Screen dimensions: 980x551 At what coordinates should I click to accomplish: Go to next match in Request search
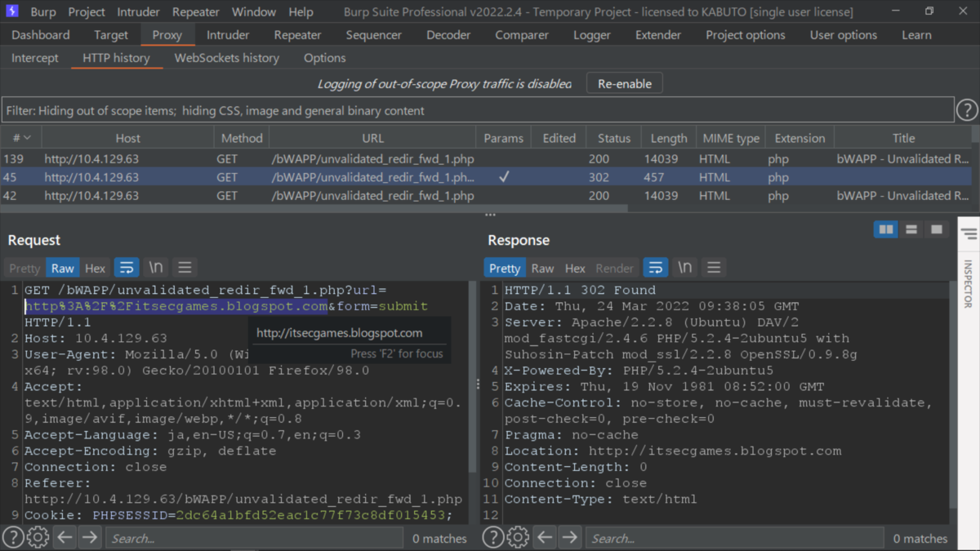click(x=90, y=537)
